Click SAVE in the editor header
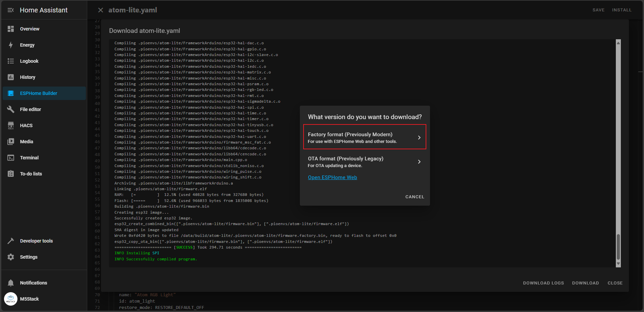This screenshot has width=644, height=312. (x=598, y=10)
